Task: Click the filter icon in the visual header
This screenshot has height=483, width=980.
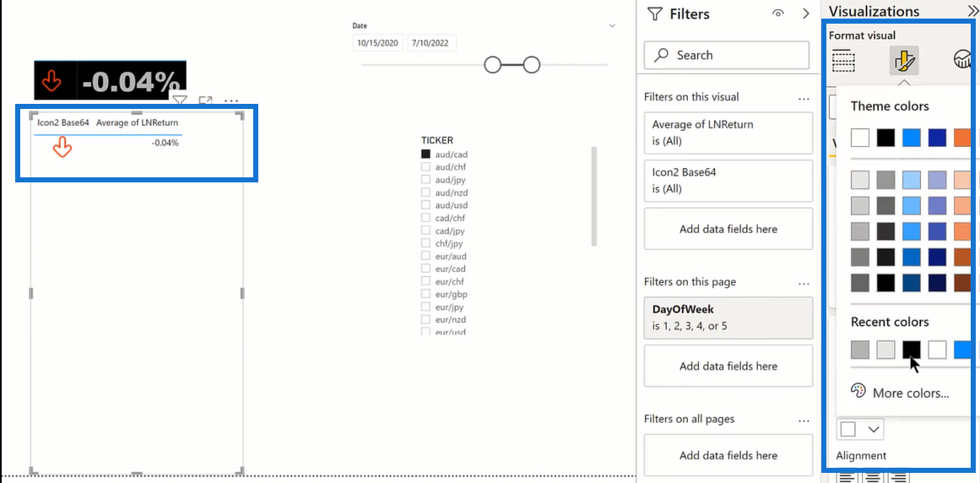Action: click(x=179, y=100)
